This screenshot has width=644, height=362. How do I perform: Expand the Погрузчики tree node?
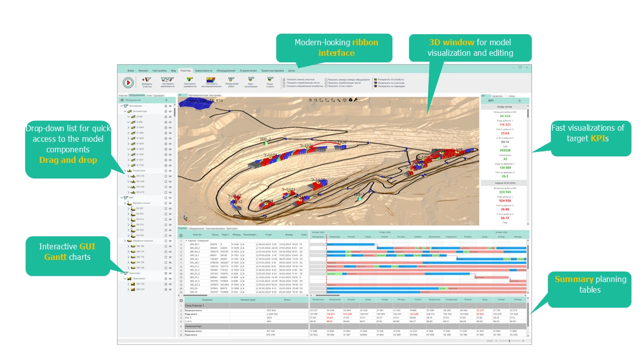click(x=125, y=171)
